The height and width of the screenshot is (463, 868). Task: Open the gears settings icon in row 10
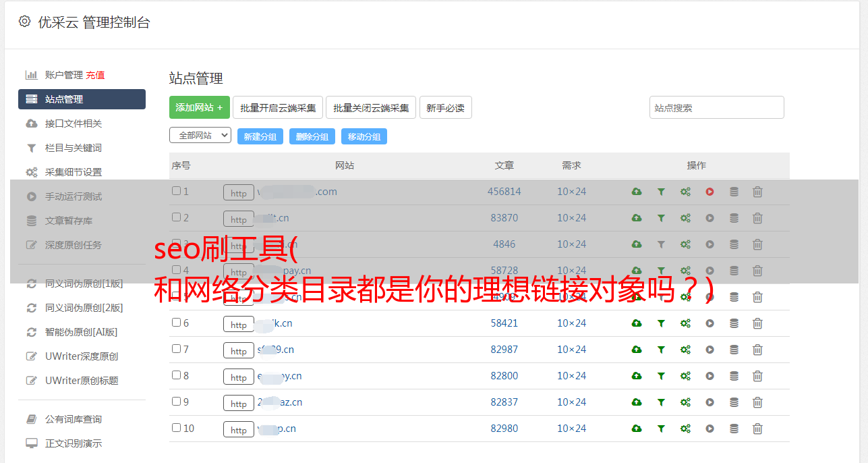[x=685, y=429]
